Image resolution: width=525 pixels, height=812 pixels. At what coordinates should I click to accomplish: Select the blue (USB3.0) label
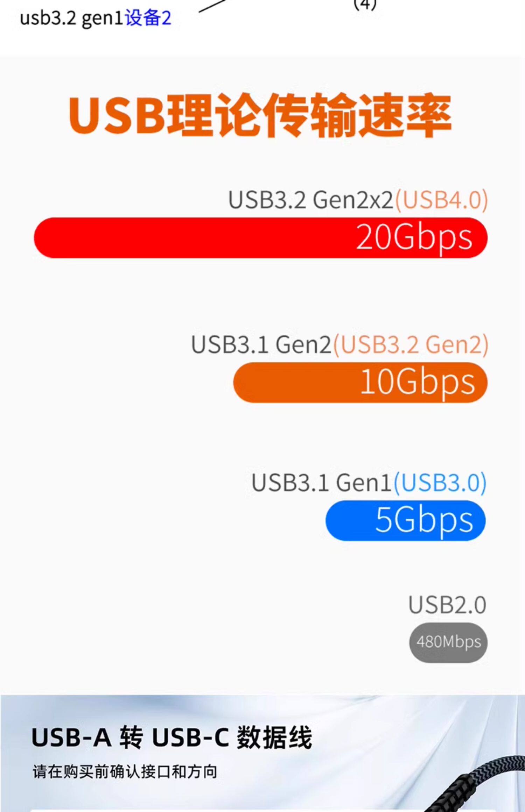[440, 483]
